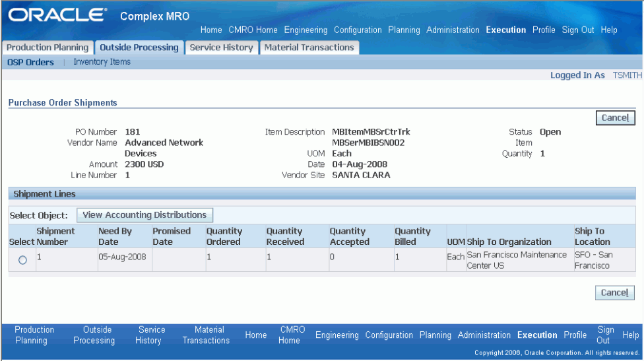Click the Vendor Site value SANTA CLARA
This screenshot has width=644, height=361.
[x=361, y=176]
